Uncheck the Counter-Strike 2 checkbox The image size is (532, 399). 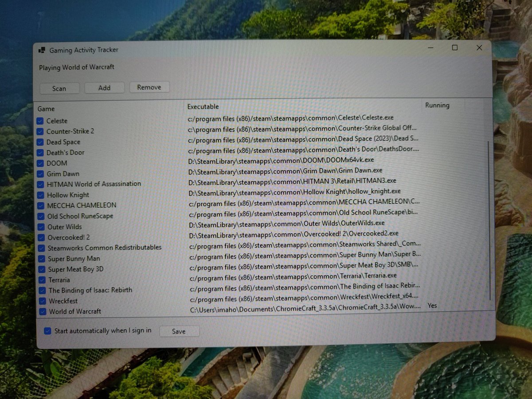pyautogui.click(x=40, y=131)
